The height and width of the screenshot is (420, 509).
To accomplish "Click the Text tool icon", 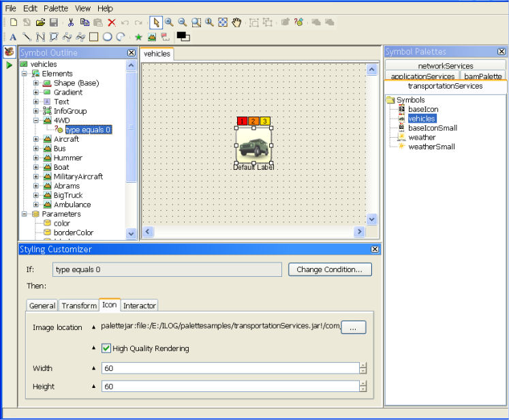I will (x=13, y=37).
